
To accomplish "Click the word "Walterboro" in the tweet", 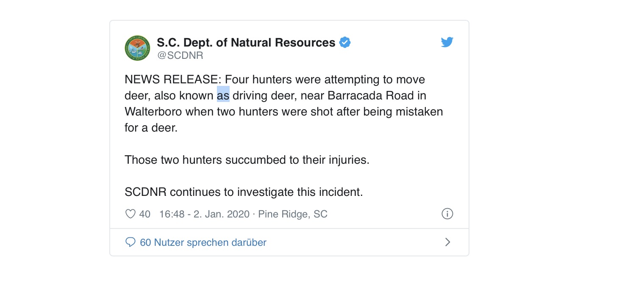I will tap(153, 112).
